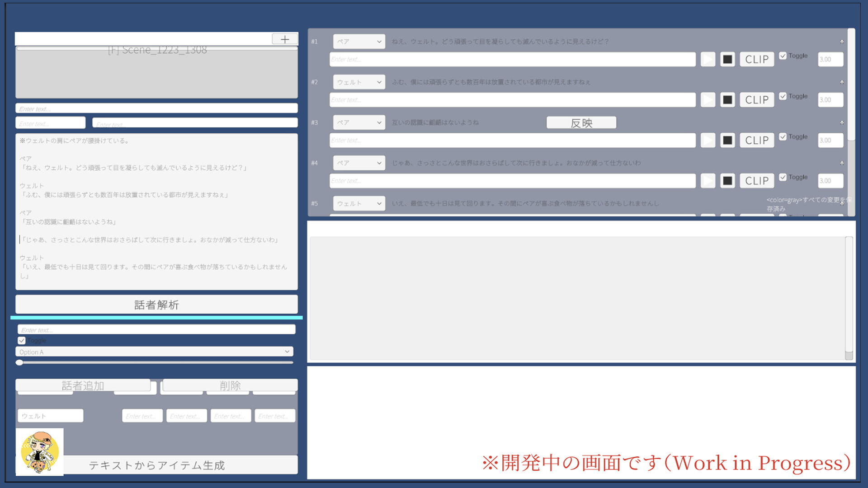Click the stop square on line #4

pos(727,181)
